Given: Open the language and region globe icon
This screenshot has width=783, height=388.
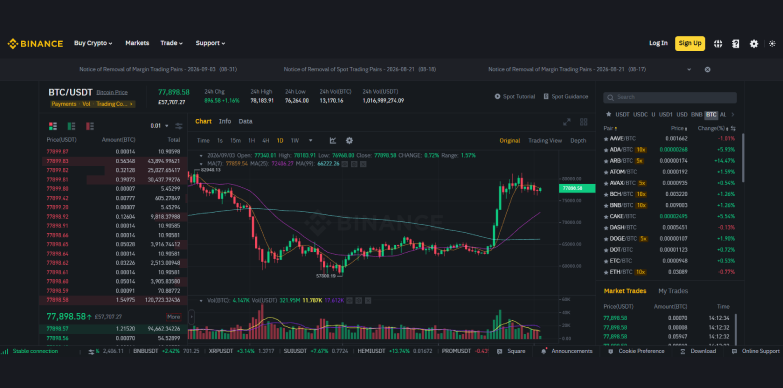Looking at the screenshot, I should pyautogui.click(x=718, y=43).
